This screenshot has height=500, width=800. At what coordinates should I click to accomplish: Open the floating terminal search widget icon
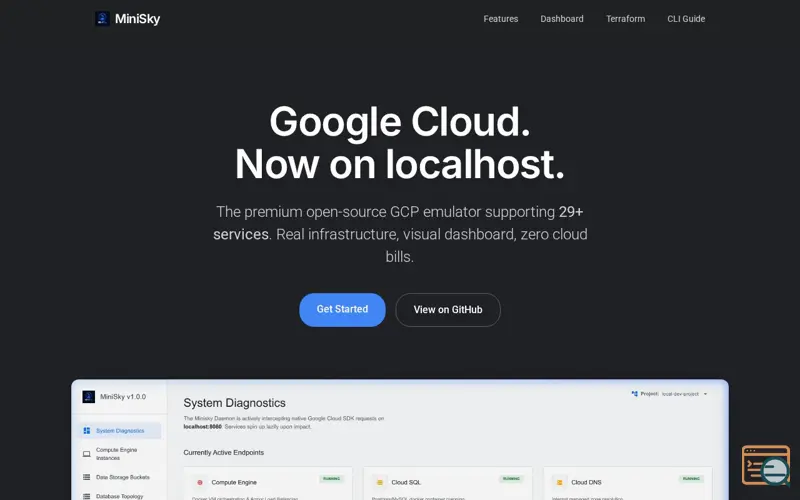[x=765, y=465]
